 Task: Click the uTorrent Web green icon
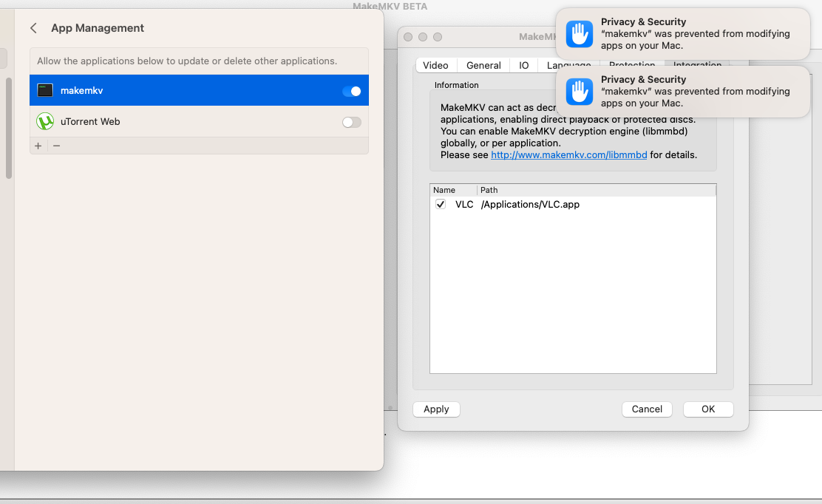click(45, 122)
